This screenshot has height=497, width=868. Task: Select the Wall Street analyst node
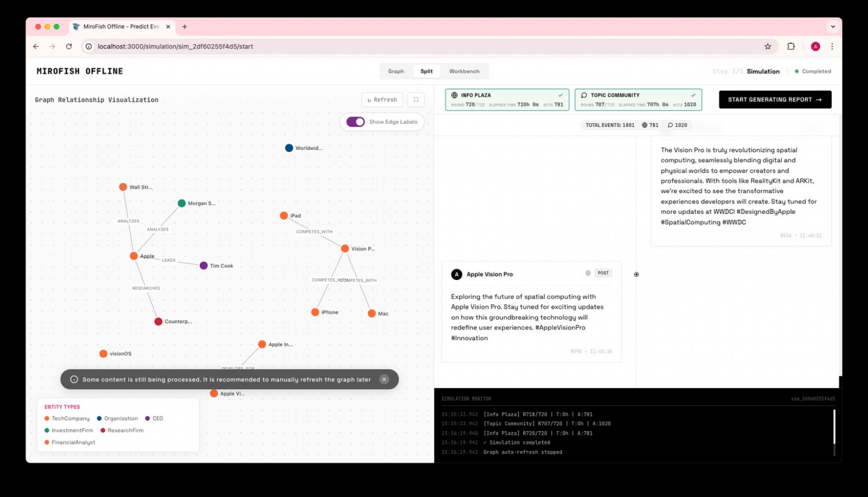click(123, 187)
